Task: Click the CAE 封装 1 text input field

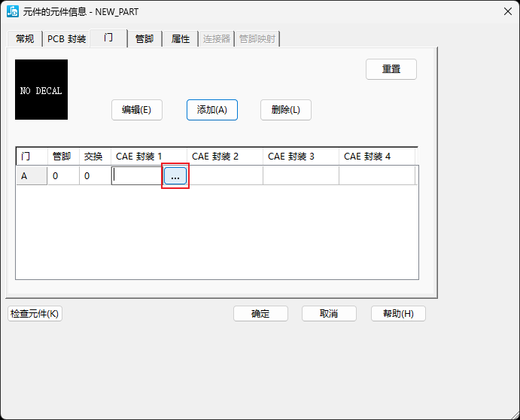Action: pyautogui.click(x=137, y=176)
